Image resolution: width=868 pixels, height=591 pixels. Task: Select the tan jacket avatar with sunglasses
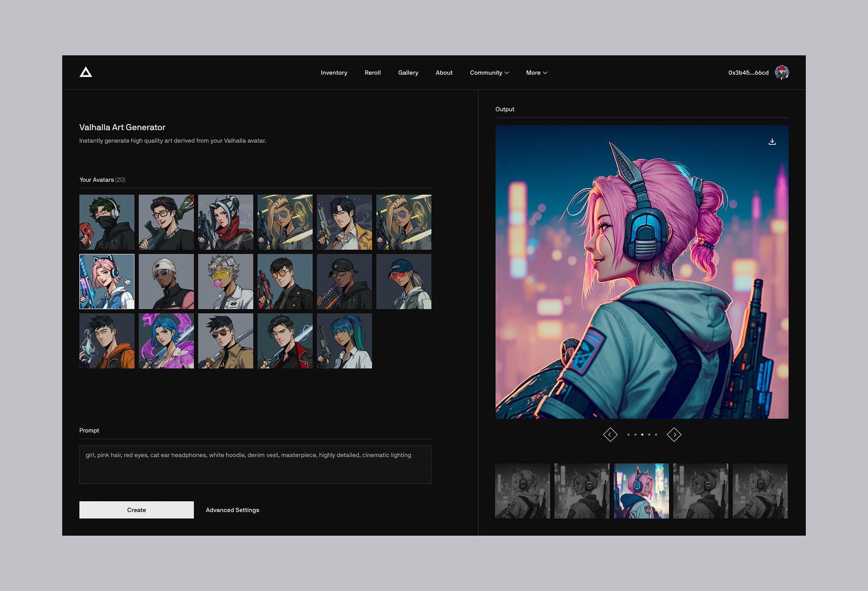(x=225, y=341)
